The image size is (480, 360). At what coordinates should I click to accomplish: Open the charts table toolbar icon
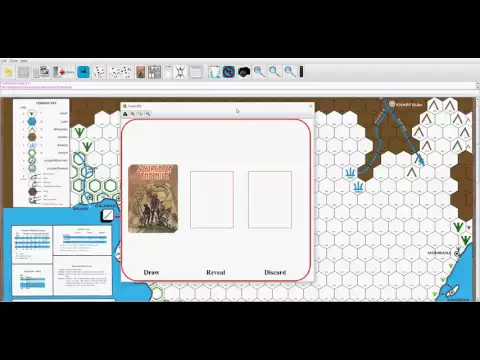click(x=155, y=72)
